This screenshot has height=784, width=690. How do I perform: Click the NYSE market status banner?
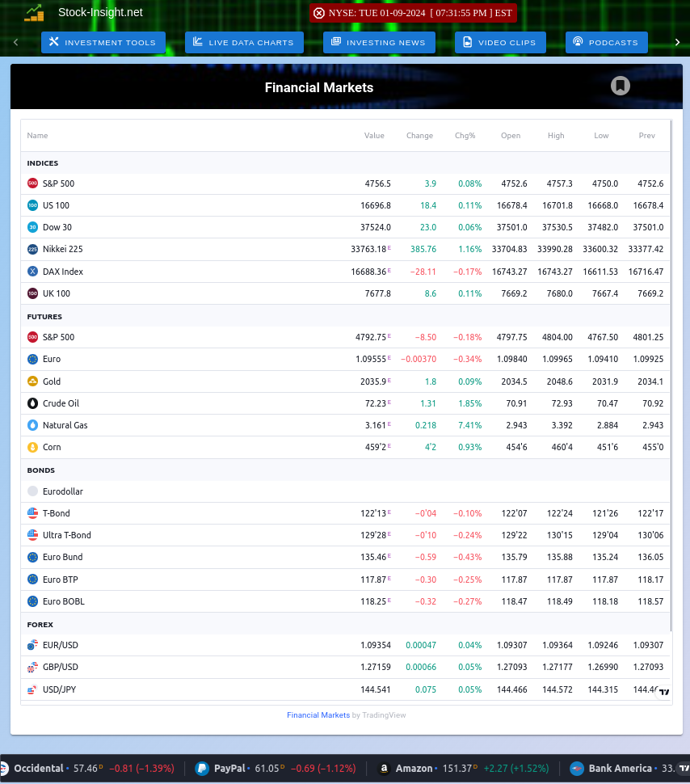(x=413, y=13)
